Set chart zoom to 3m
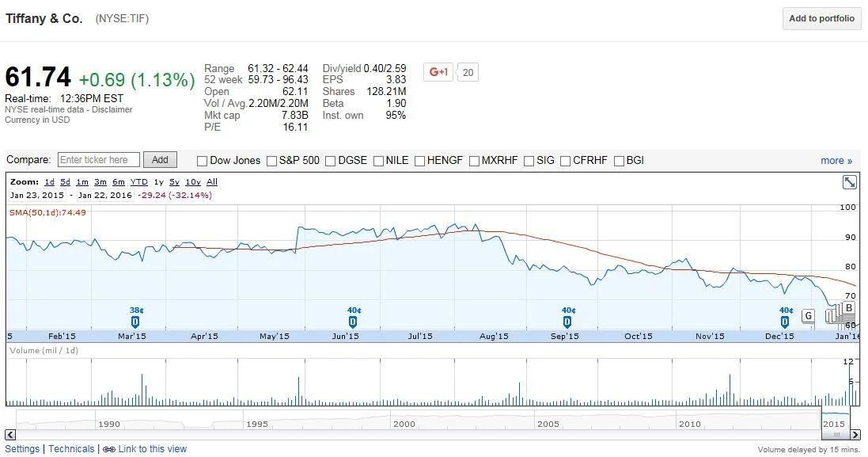 coord(100,181)
